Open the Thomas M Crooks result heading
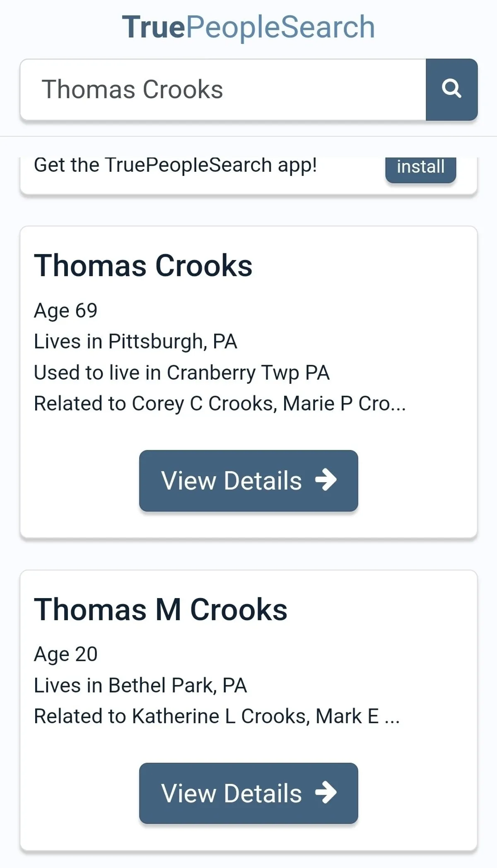This screenshot has width=497, height=868. (160, 610)
